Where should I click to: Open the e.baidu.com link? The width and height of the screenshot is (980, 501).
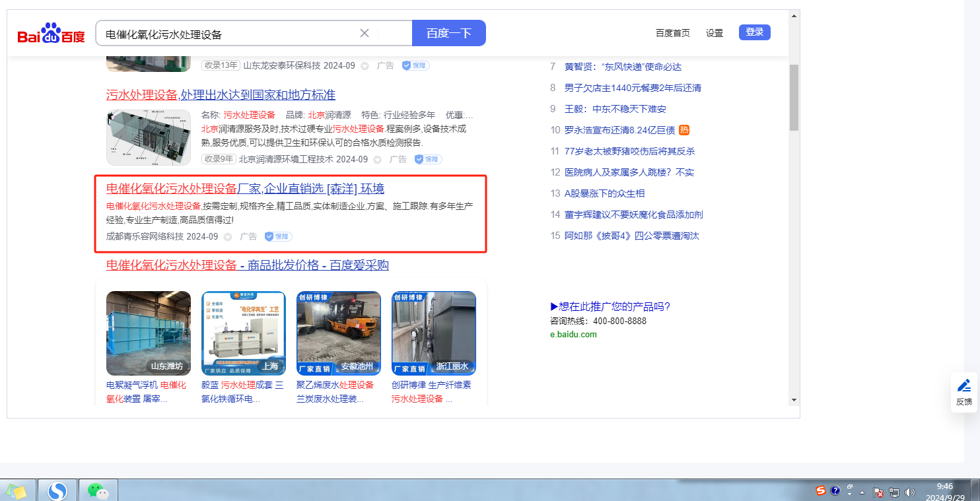tap(573, 334)
